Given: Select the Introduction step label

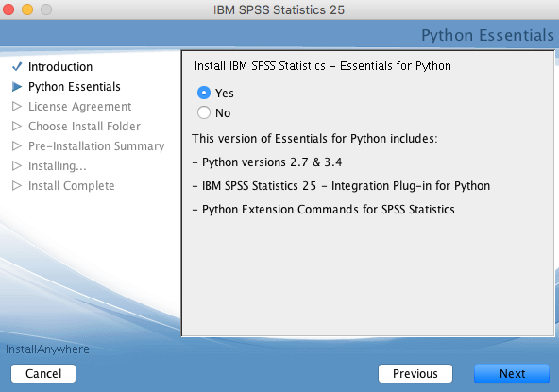Looking at the screenshot, I should 60,67.
